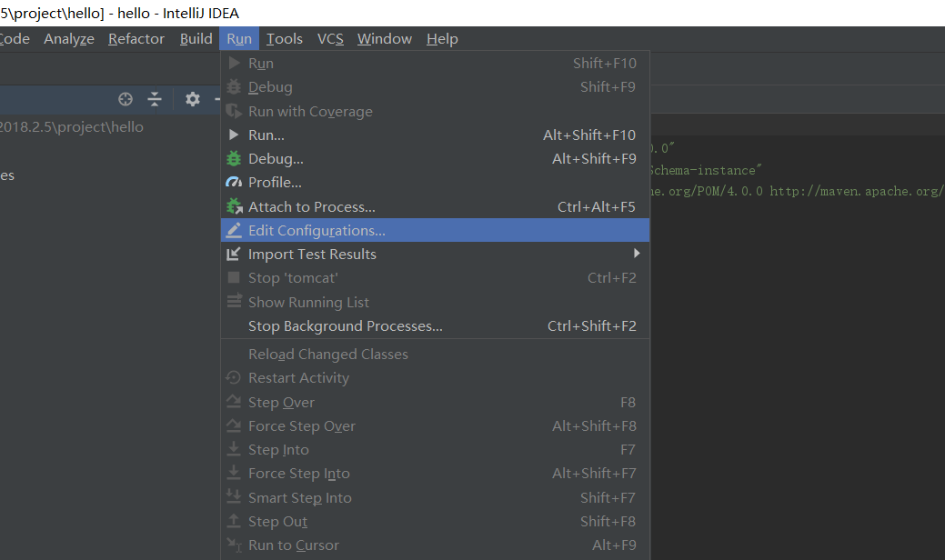945x560 pixels.
Task: Click the Run to Cursor icon
Action: tap(234, 545)
